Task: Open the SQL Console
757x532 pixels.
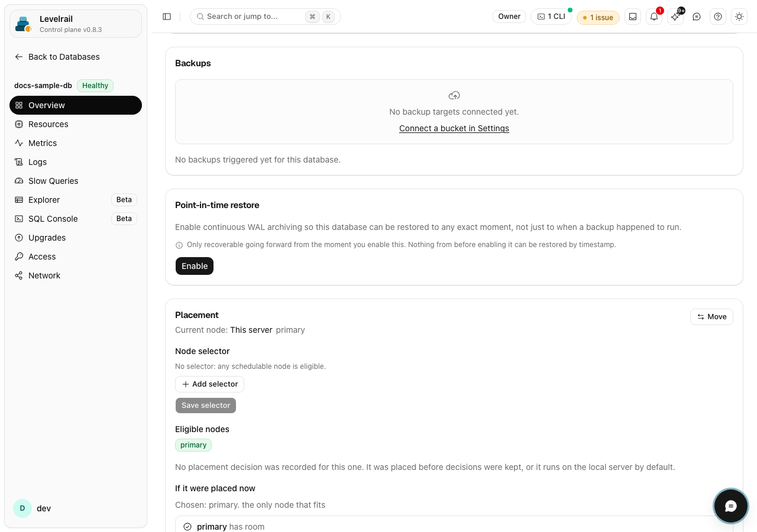Action: point(76,219)
